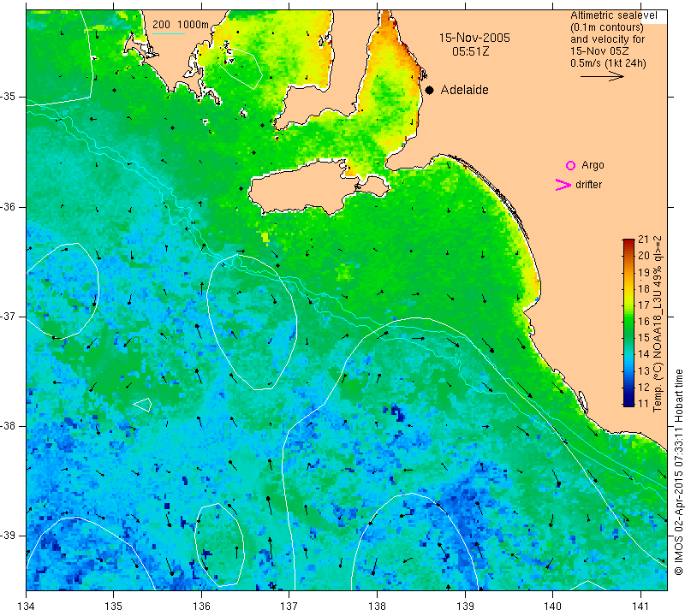Click the small white triangle contour near 135.3E
The image size is (685, 616).
pyautogui.click(x=144, y=405)
